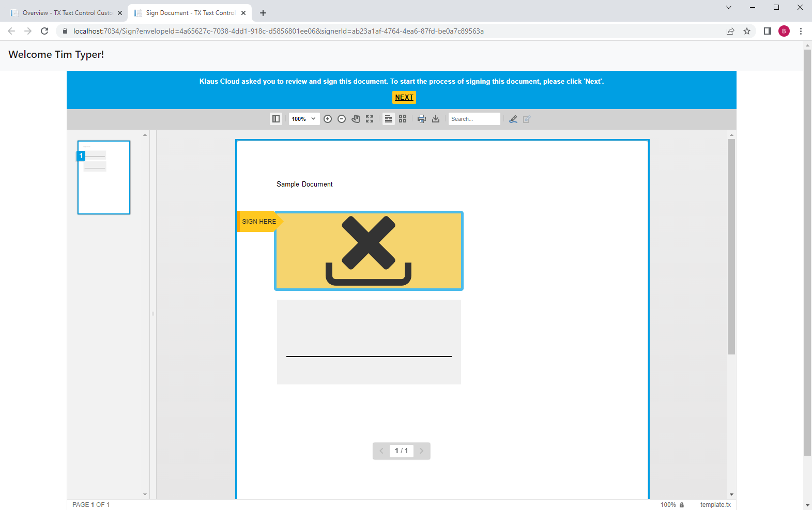Focus the Search field in toolbar
The image size is (812, 510).
tap(474, 119)
